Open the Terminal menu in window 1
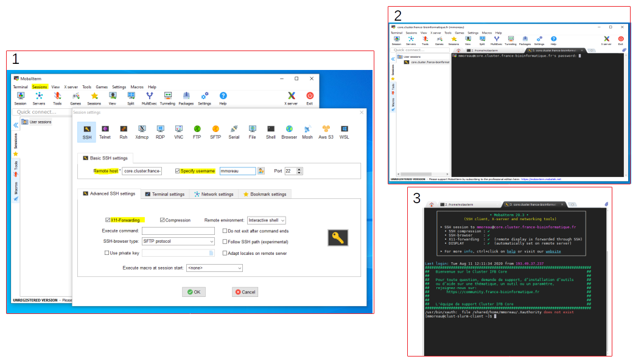Viewport: 644px width, 362px height. click(20, 87)
